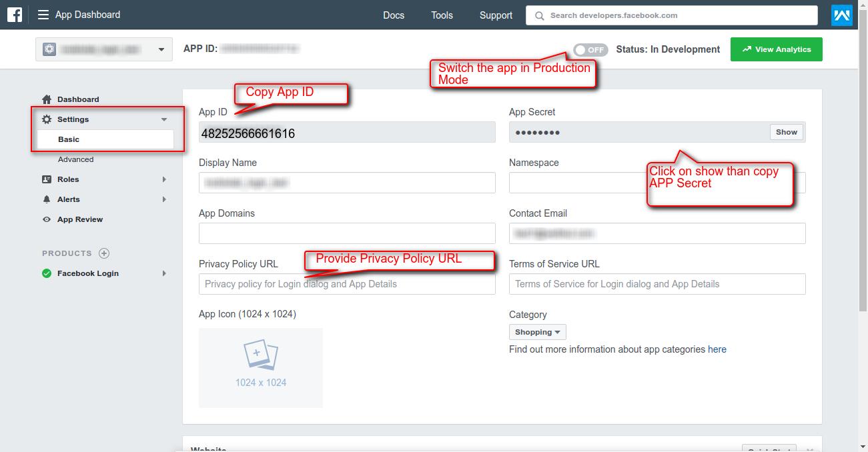The height and width of the screenshot is (452, 868).
Task: Expand the Roles submenu arrow
Action: [164, 179]
